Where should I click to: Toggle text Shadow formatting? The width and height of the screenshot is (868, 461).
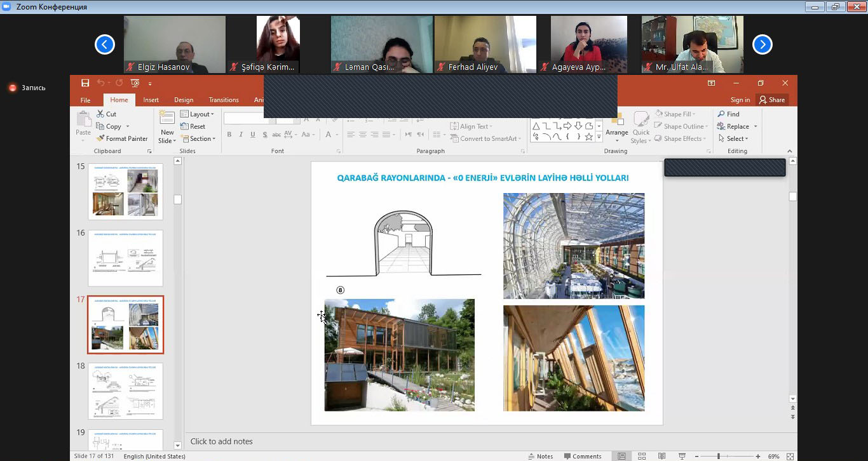[x=264, y=135]
